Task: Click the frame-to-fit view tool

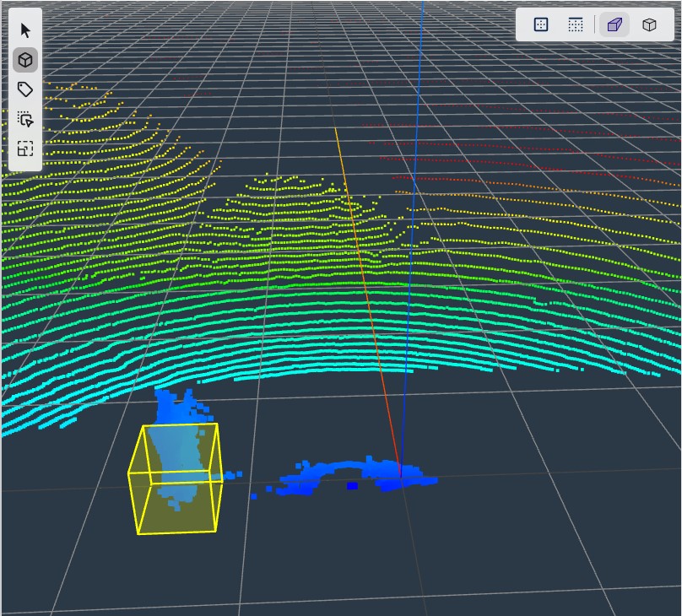Action: (25, 149)
